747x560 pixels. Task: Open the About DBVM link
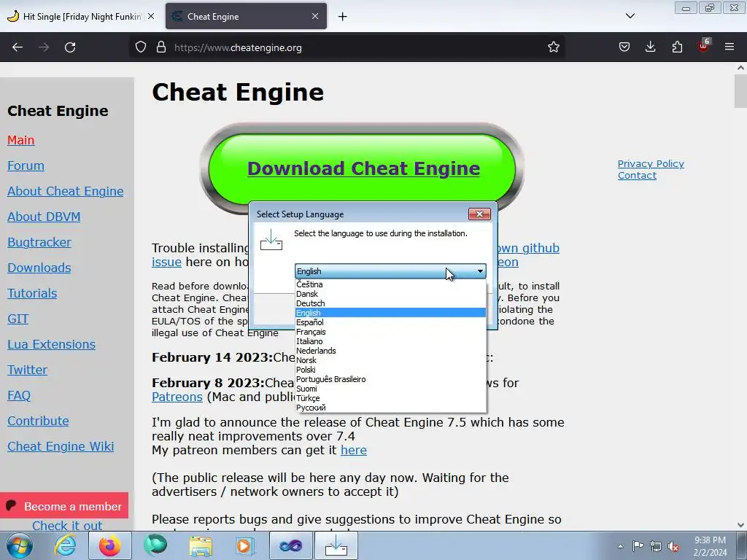point(44,217)
